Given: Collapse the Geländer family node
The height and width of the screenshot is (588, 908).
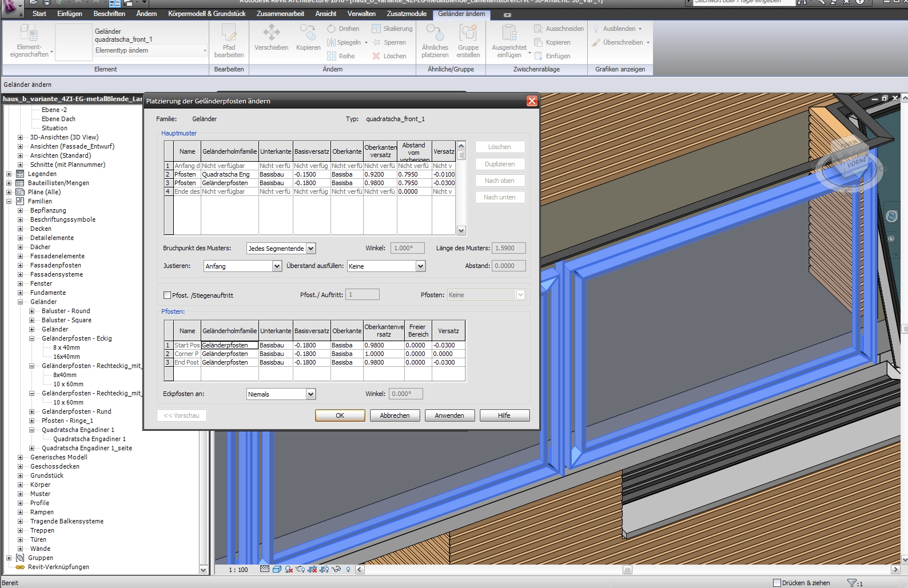Looking at the screenshot, I should coord(20,302).
